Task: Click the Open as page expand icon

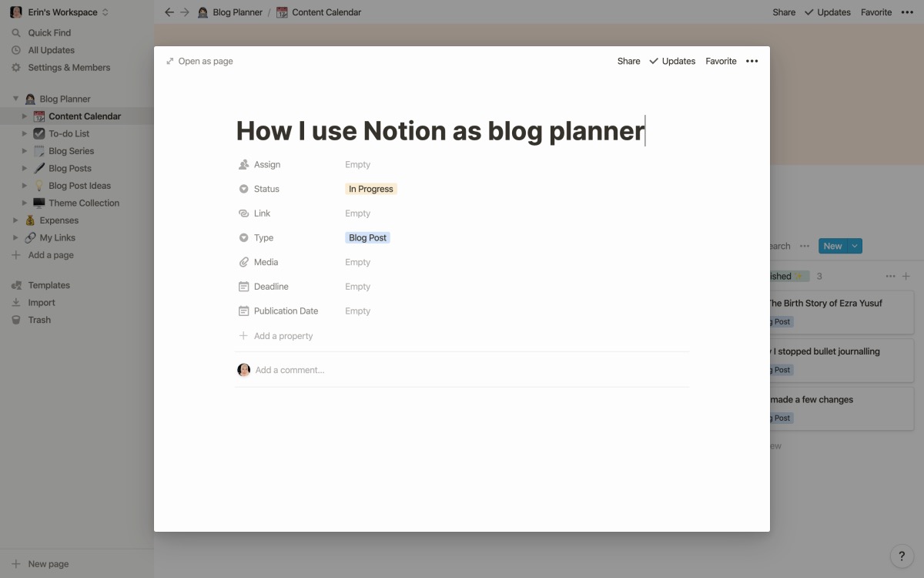Action: pos(170,61)
